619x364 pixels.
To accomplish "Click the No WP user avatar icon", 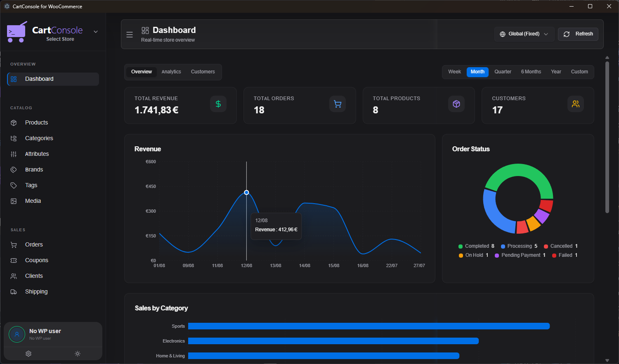I will [x=17, y=334].
